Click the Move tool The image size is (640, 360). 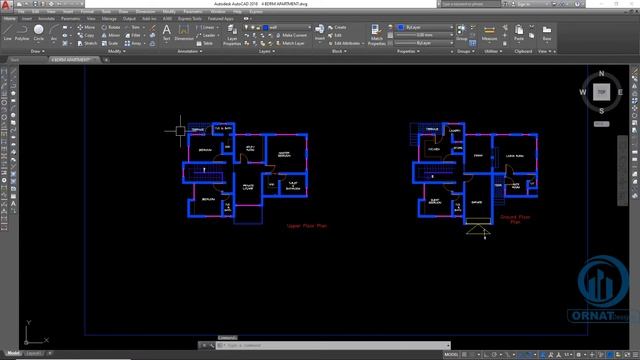pos(86,27)
